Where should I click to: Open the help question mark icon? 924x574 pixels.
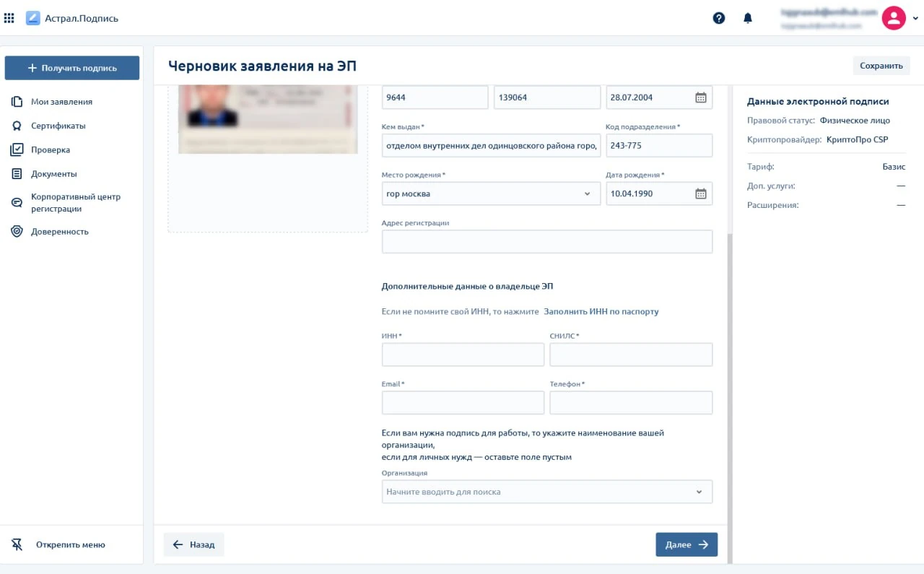tap(718, 18)
